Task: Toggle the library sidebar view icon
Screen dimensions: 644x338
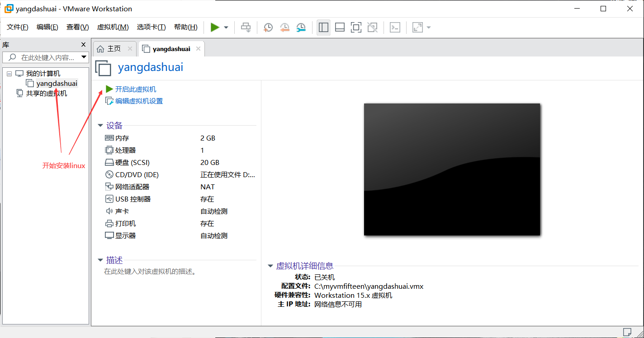Action: coord(323,28)
